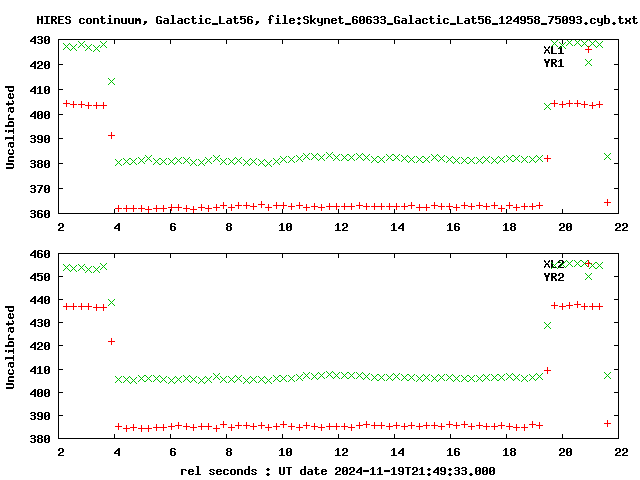This screenshot has width=640, height=480.
Task: Click the green cross marker beside YR2 legend
Action: 588,276
